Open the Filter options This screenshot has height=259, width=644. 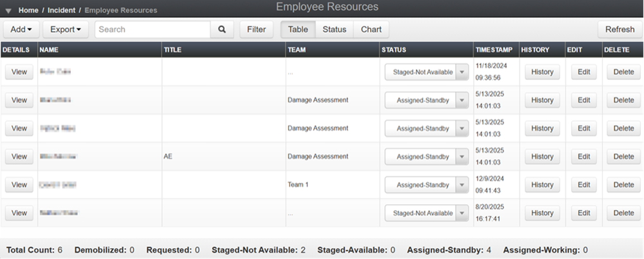pos(257,30)
